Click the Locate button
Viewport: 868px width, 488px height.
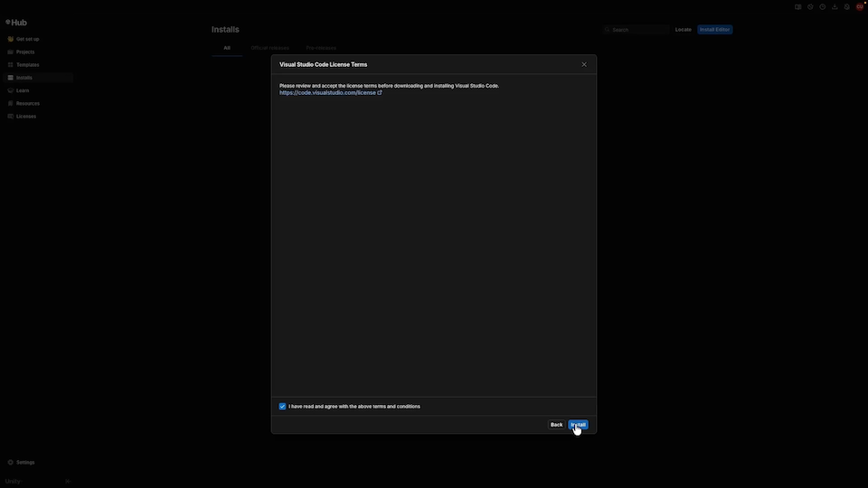click(684, 29)
